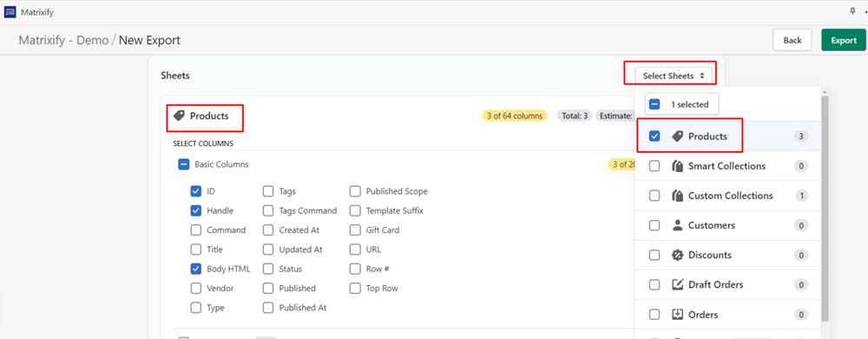Check the Published At checkbox

click(268, 308)
